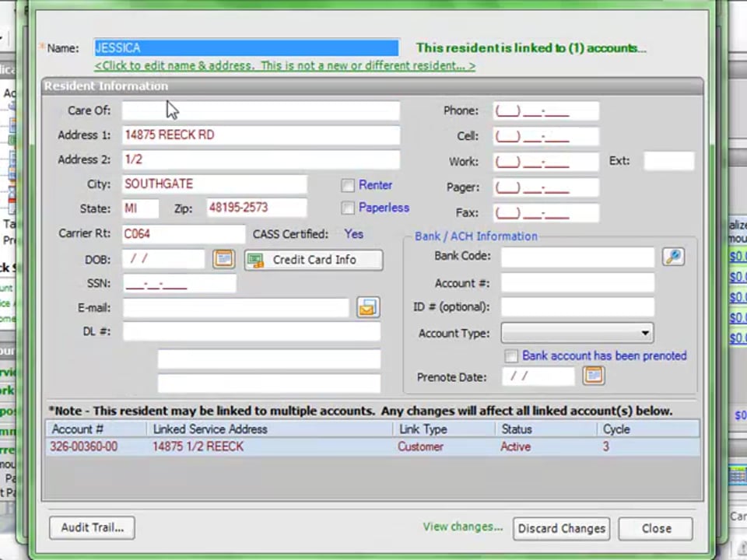
Task: Open the Bank Code lookup magnifier icon
Action: tap(673, 257)
